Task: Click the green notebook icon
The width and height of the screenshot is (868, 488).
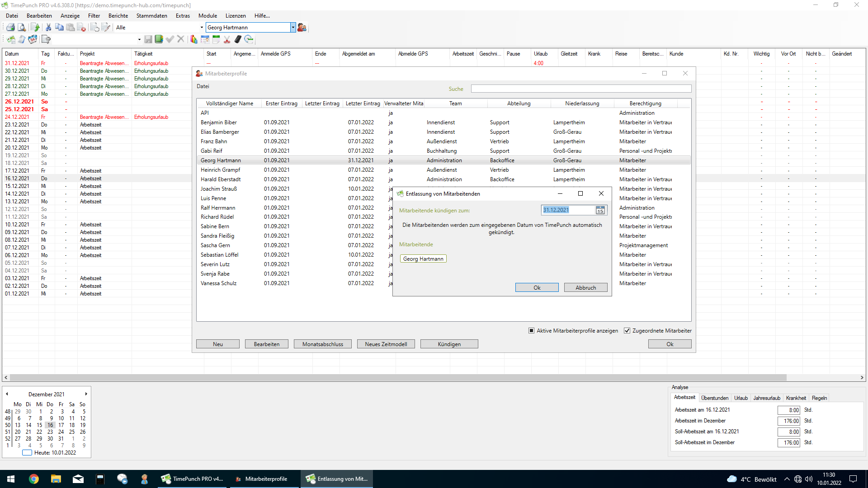Action: point(159,39)
